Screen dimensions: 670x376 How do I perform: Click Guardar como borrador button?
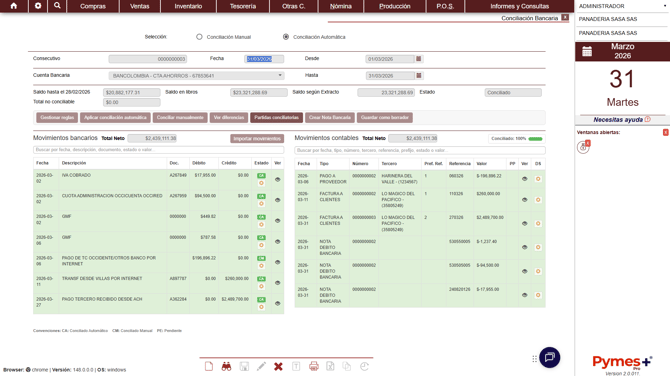(385, 118)
